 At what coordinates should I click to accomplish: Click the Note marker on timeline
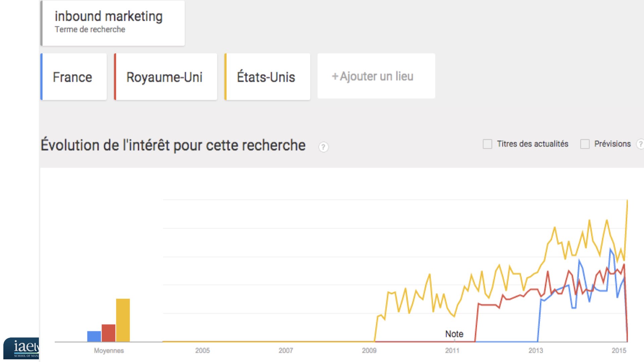coord(454,334)
